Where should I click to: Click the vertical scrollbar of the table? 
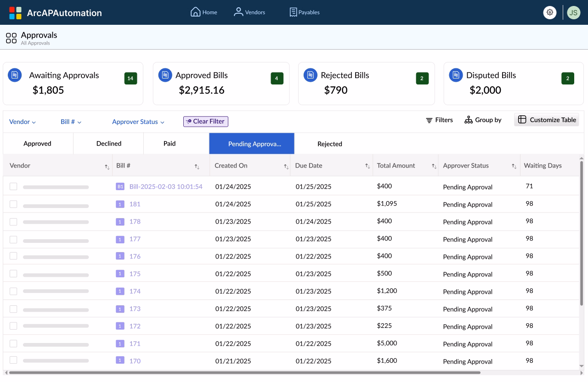(x=582, y=233)
